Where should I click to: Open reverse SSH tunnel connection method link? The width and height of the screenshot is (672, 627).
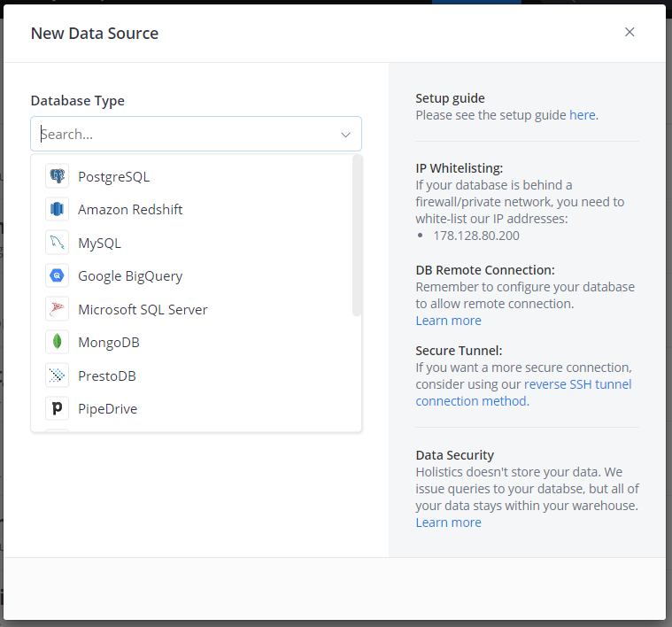[x=523, y=392]
